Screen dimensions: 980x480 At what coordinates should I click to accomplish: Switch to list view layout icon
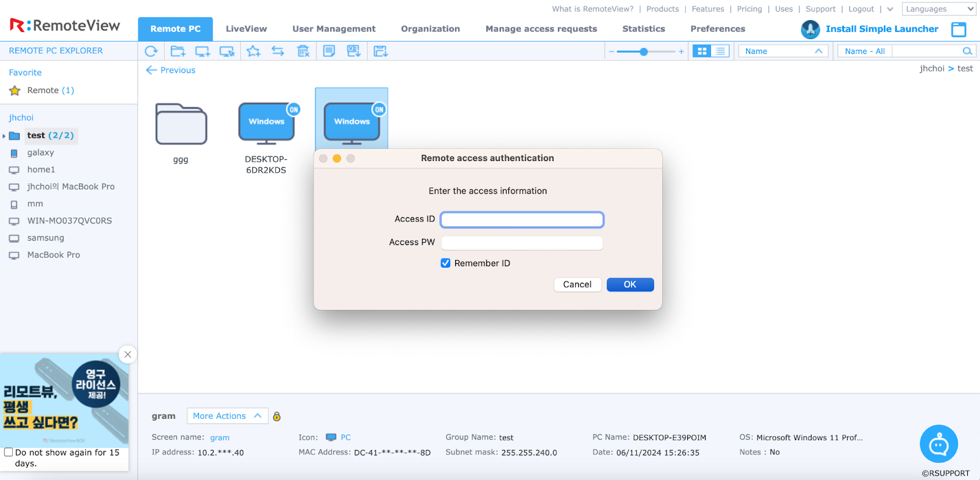coord(720,51)
